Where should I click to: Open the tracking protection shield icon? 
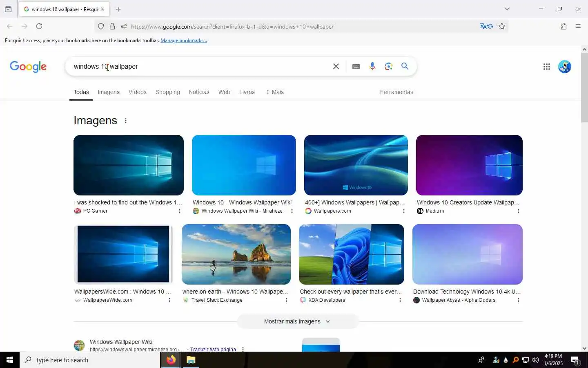(100, 27)
